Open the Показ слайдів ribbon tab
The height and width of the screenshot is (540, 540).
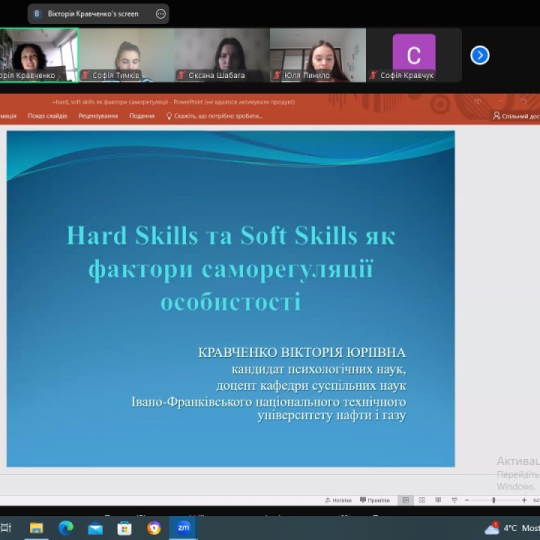47,116
